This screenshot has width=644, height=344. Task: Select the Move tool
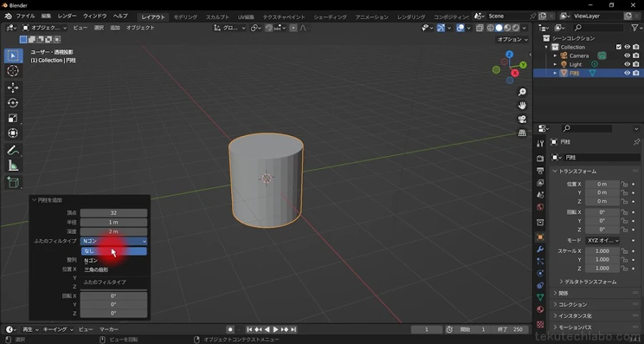tap(13, 87)
